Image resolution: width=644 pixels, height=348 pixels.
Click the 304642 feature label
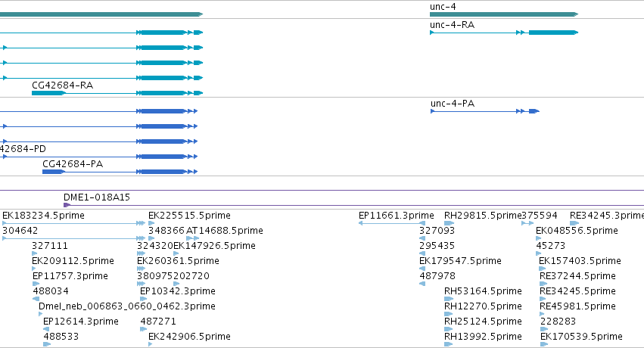[20, 231]
